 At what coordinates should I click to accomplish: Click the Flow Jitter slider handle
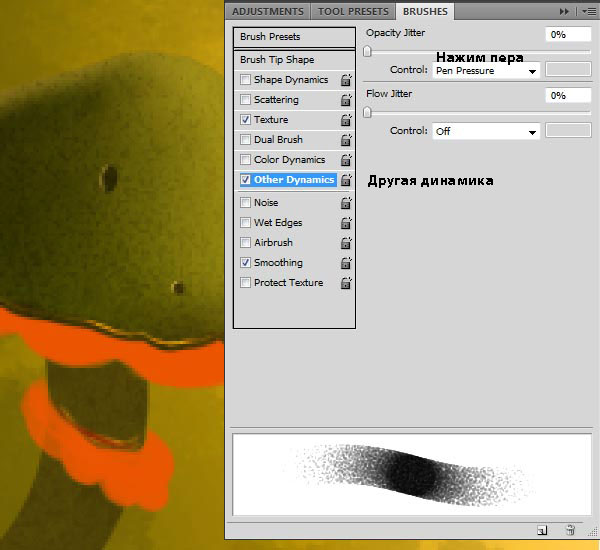pyautogui.click(x=367, y=112)
